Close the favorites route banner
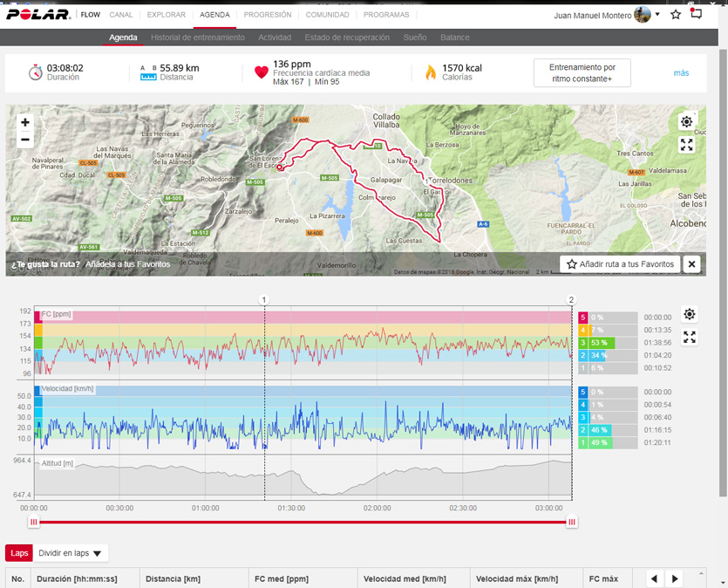Viewport: 728px width, 588px height. [691, 264]
